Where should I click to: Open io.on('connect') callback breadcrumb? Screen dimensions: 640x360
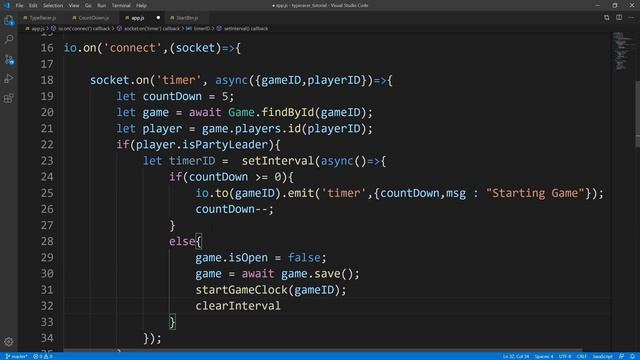pos(84,29)
